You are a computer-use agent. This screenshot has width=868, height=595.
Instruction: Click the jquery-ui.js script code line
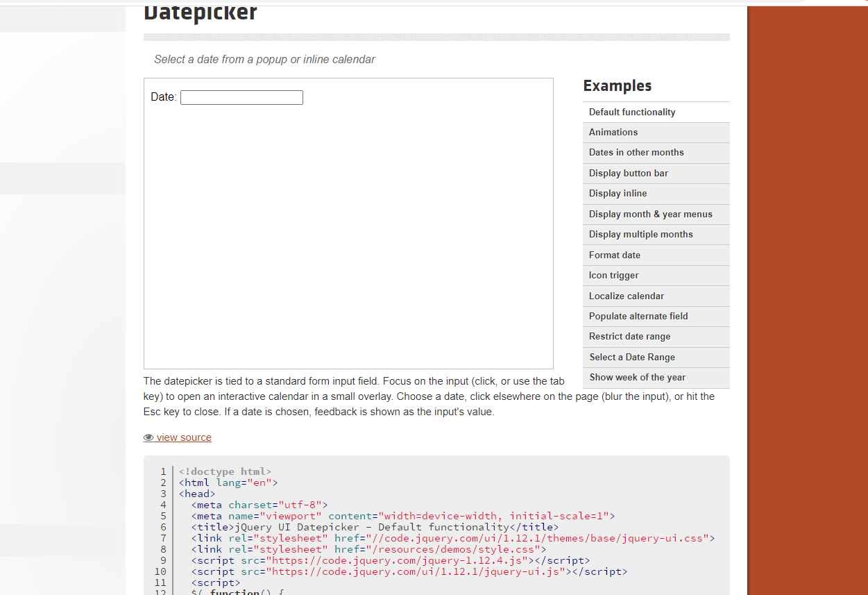pos(409,571)
